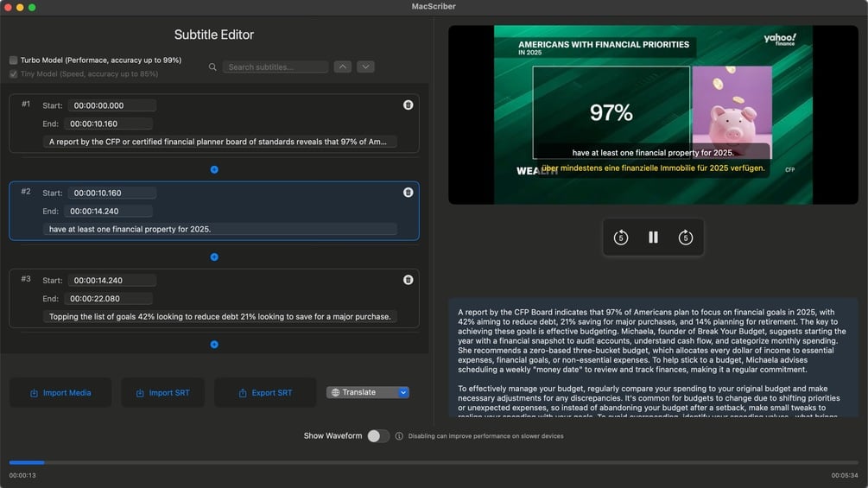The width and height of the screenshot is (868, 488).
Task: Click Export SRT button
Action: (265, 393)
